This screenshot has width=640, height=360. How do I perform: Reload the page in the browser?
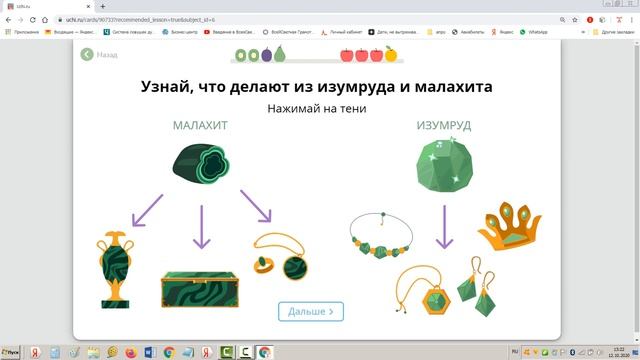tap(33, 20)
